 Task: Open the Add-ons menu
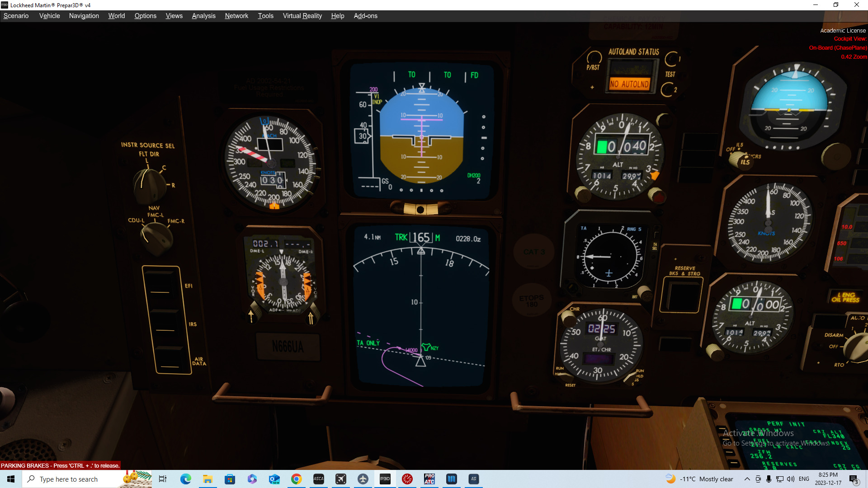tap(365, 16)
